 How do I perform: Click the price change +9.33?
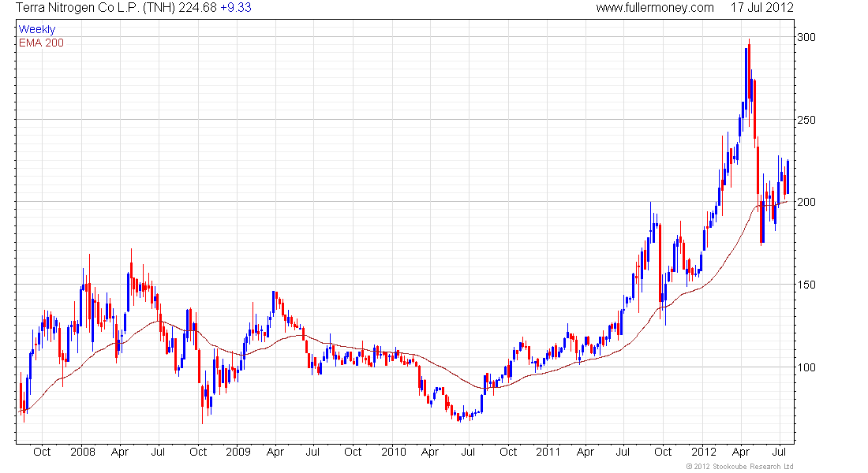click(236, 8)
